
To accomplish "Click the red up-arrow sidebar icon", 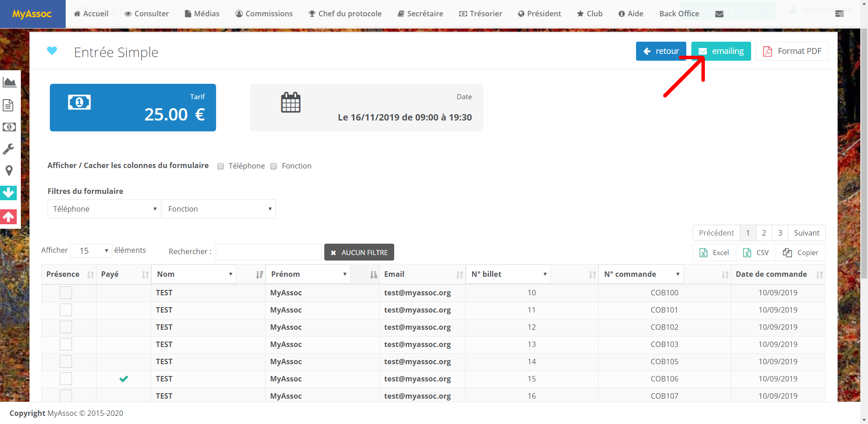I will (x=9, y=217).
